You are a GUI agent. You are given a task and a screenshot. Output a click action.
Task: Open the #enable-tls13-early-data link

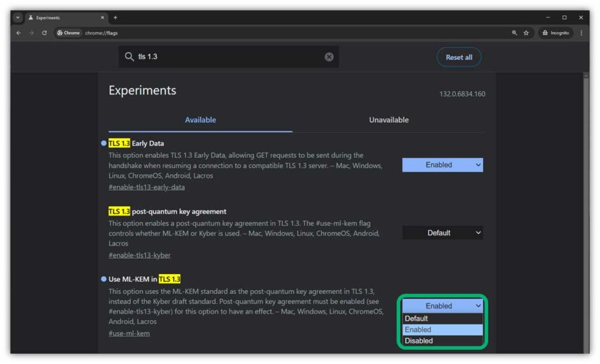(147, 187)
